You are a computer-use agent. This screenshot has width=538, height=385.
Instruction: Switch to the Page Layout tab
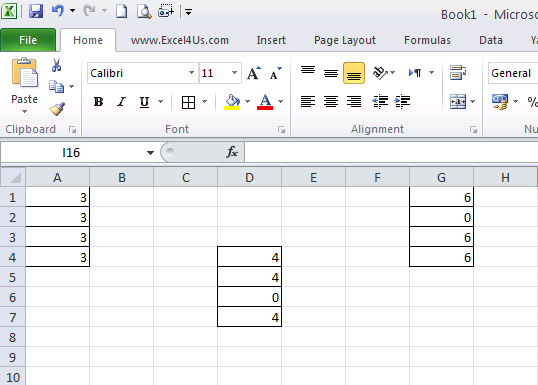345,40
